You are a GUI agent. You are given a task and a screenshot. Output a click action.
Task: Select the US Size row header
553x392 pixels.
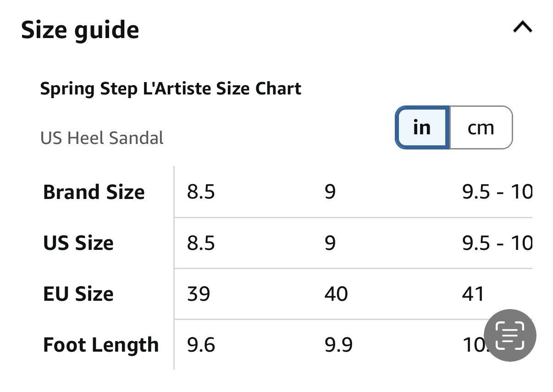point(78,243)
